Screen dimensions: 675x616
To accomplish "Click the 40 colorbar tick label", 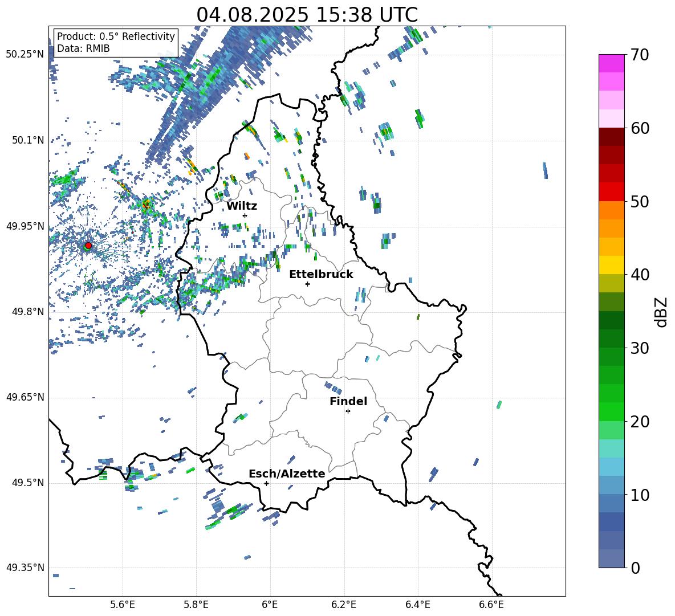I will (x=640, y=275).
